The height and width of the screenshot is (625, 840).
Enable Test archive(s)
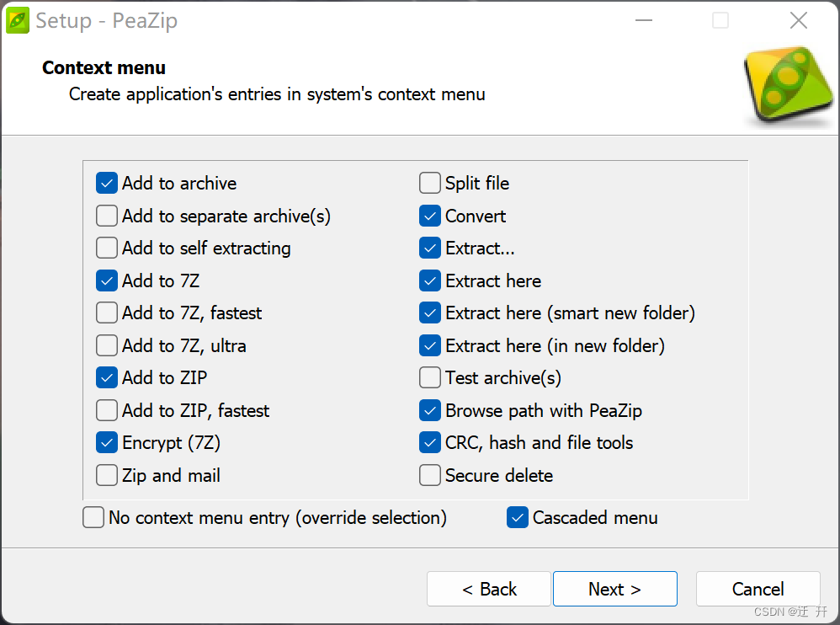coord(429,377)
